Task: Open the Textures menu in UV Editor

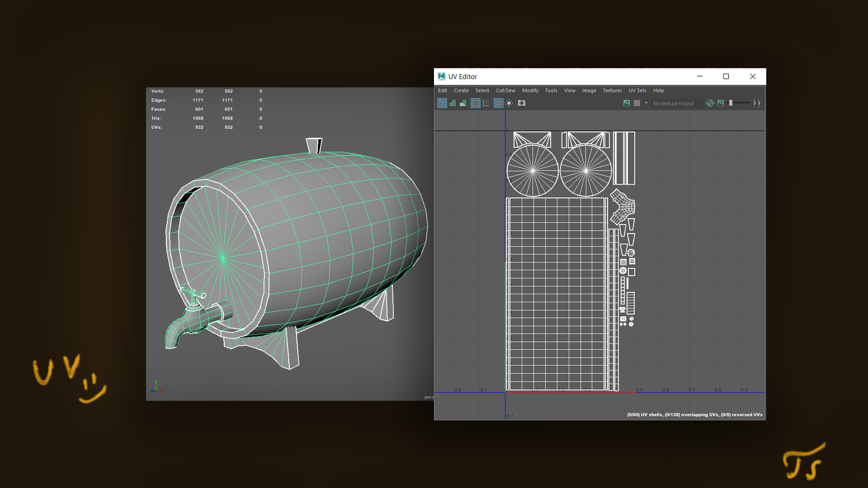Action: [x=612, y=91]
